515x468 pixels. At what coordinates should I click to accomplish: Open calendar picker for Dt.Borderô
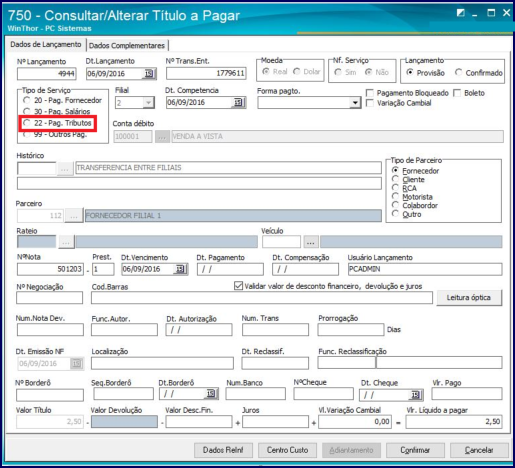[211, 394]
